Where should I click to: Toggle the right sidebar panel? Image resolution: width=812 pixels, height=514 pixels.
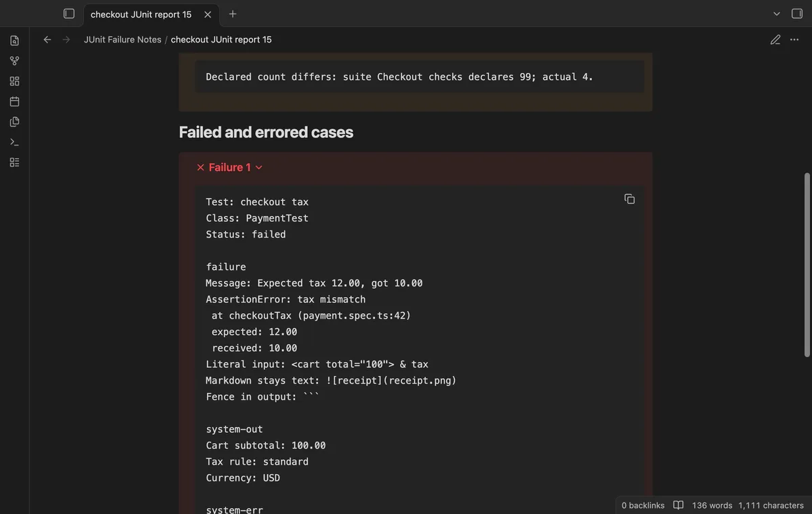coord(797,14)
